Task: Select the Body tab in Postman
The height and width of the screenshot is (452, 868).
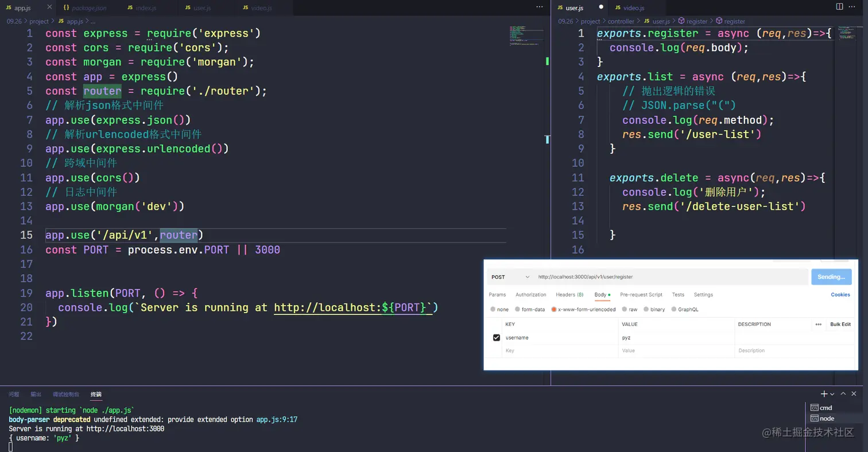Action: [602, 295]
